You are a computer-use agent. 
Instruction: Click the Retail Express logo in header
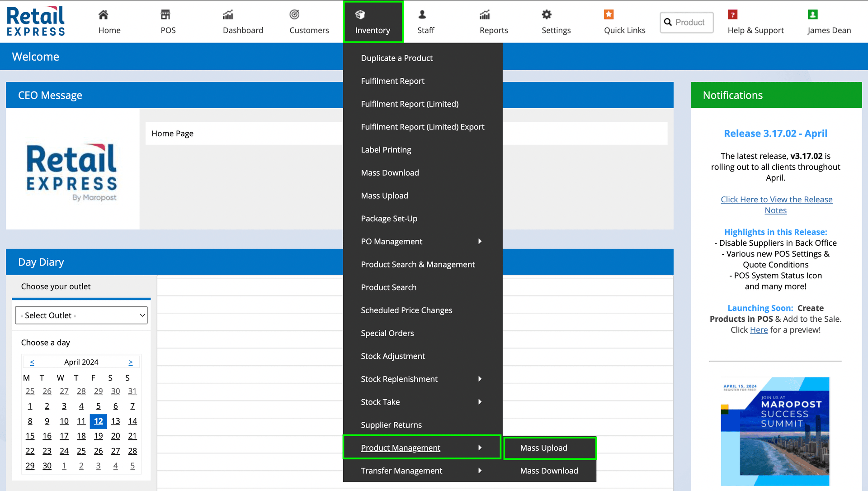(x=36, y=21)
